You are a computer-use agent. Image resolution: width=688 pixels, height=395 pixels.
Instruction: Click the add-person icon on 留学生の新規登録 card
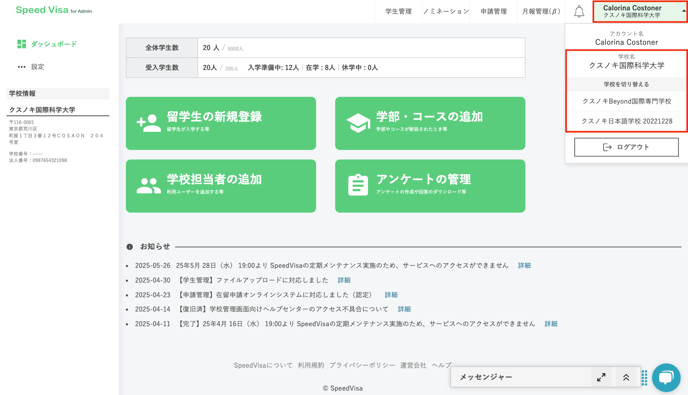pyautogui.click(x=149, y=123)
